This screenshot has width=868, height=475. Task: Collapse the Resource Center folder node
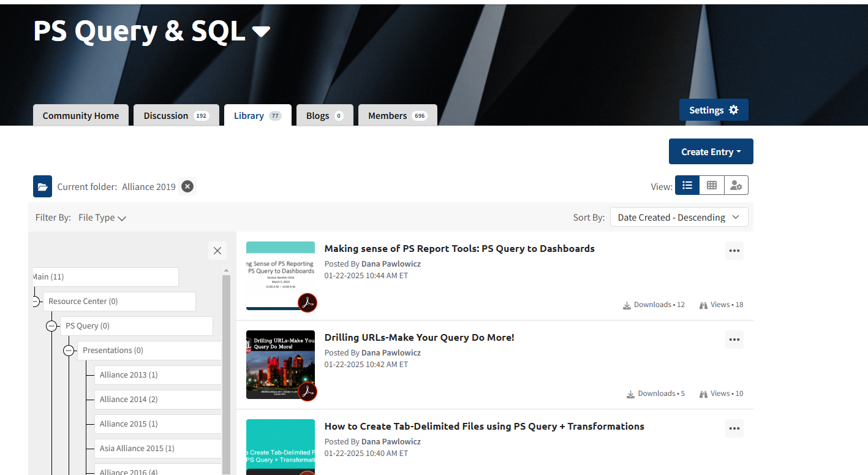(35, 302)
